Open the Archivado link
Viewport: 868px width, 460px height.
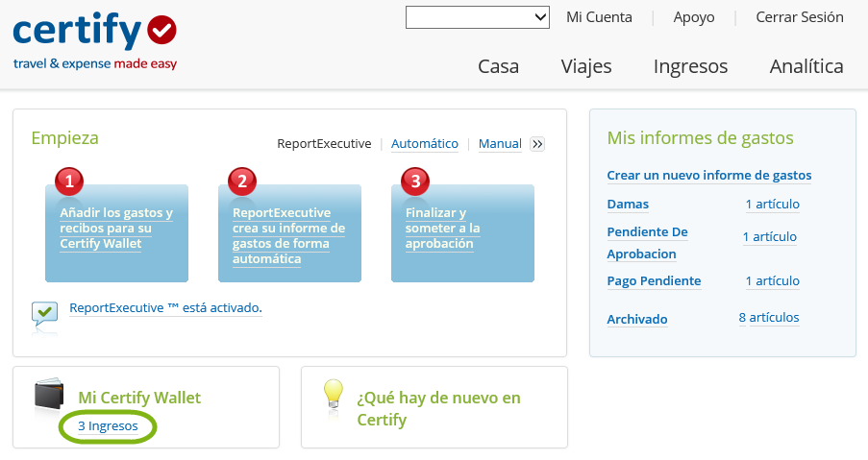[637, 319]
